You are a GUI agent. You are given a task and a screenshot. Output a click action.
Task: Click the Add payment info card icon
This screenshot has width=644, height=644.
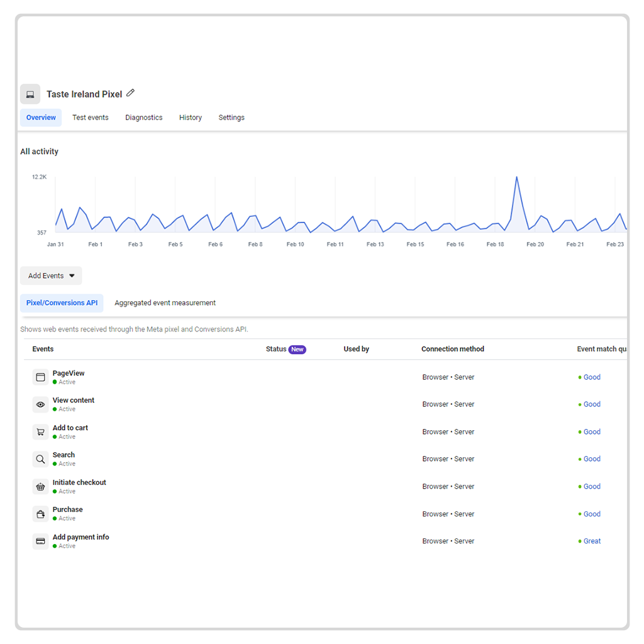(40, 541)
